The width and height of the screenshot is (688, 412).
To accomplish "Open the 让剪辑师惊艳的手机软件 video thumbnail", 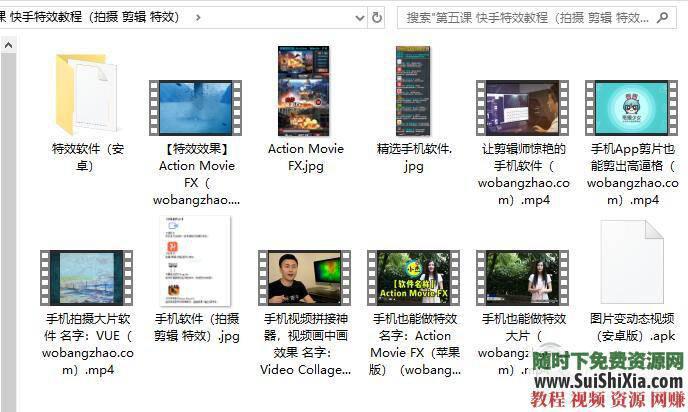I will (523, 108).
